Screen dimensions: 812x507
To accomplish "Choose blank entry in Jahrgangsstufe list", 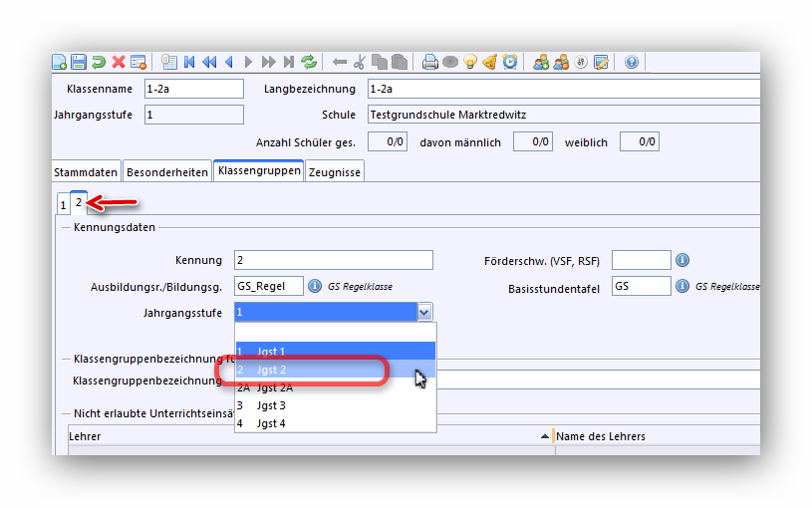I will [336, 333].
